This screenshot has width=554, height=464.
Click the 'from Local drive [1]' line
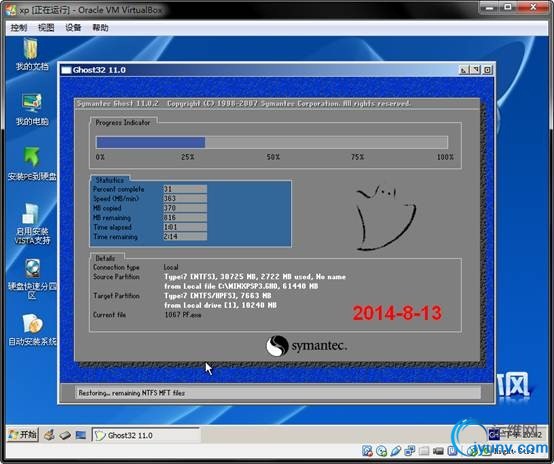220,305
